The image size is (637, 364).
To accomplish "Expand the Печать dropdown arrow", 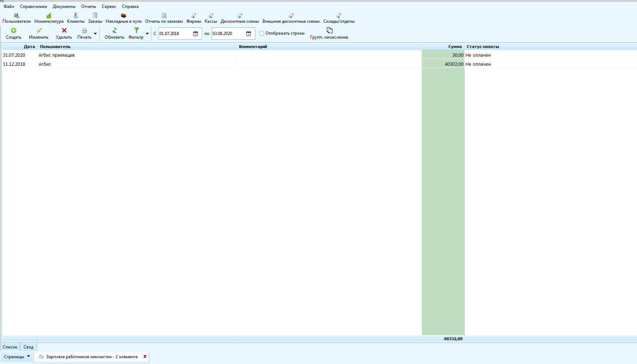I will click(x=95, y=34).
